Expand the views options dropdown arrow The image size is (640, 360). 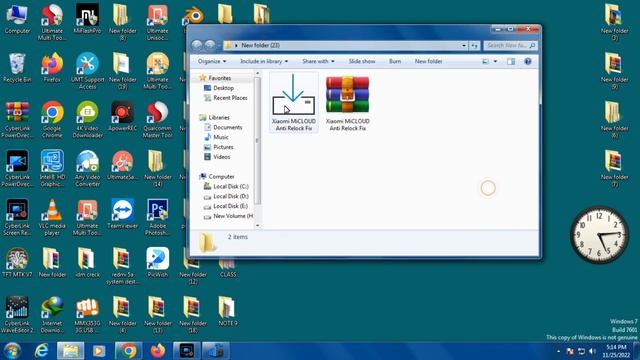point(495,61)
